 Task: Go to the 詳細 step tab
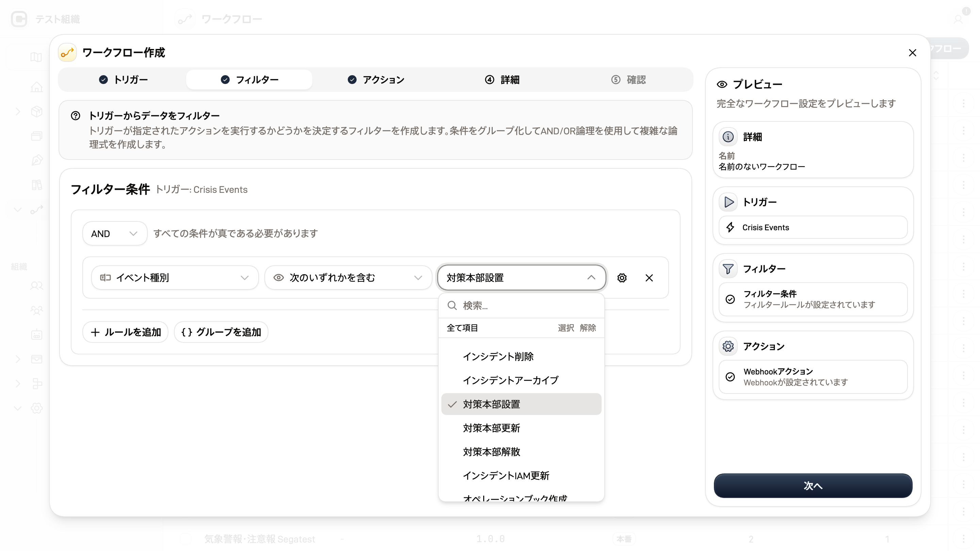pyautogui.click(x=502, y=80)
